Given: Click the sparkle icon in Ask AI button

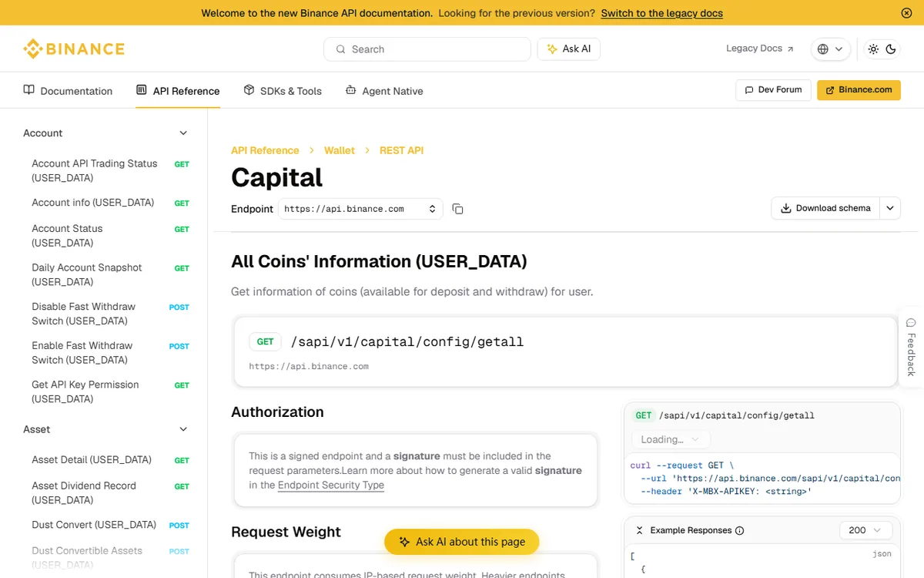Looking at the screenshot, I should tap(552, 49).
